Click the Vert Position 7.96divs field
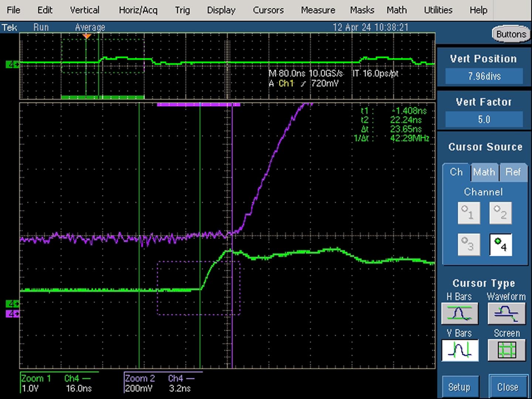This screenshot has width=532, height=399. coord(484,76)
